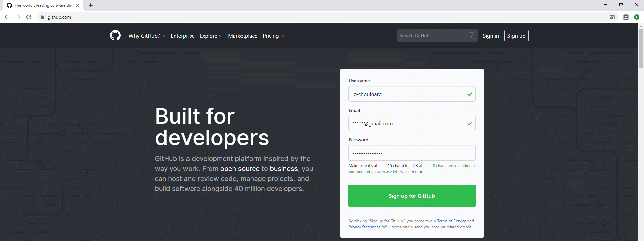Viewport: 644px width, 241px height.
Task: Click the padlock site security icon
Action: click(x=42, y=17)
